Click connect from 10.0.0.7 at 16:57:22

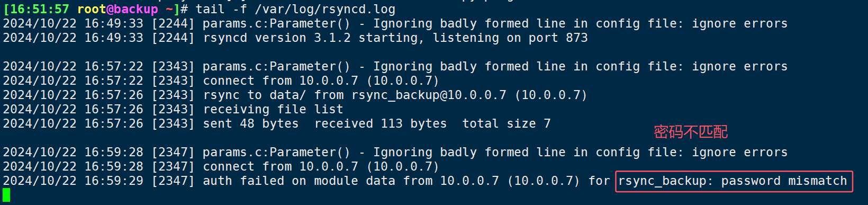[x=281, y=81]
